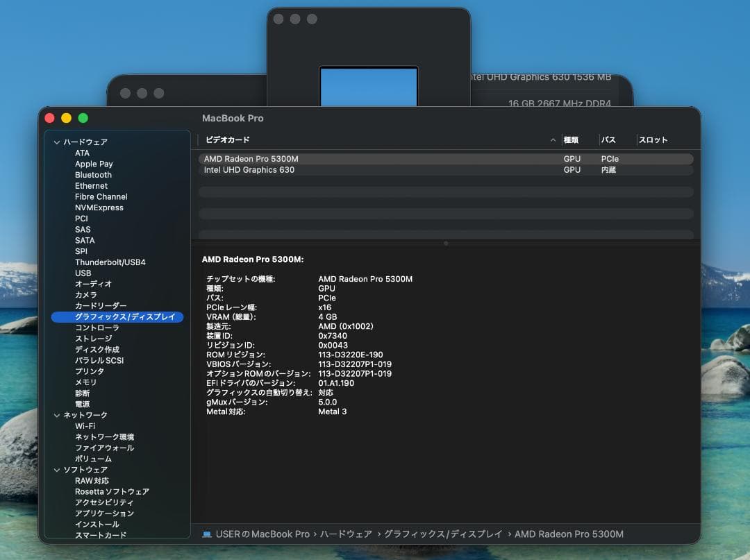
Task: Click the sort direction arrow in ビデオカード header
Action: tap(553, 140)
